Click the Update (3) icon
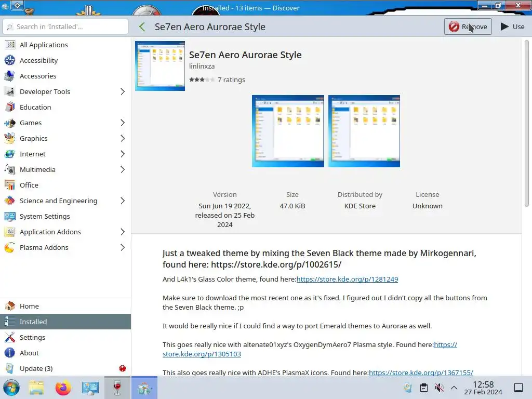 click(10, 368)
